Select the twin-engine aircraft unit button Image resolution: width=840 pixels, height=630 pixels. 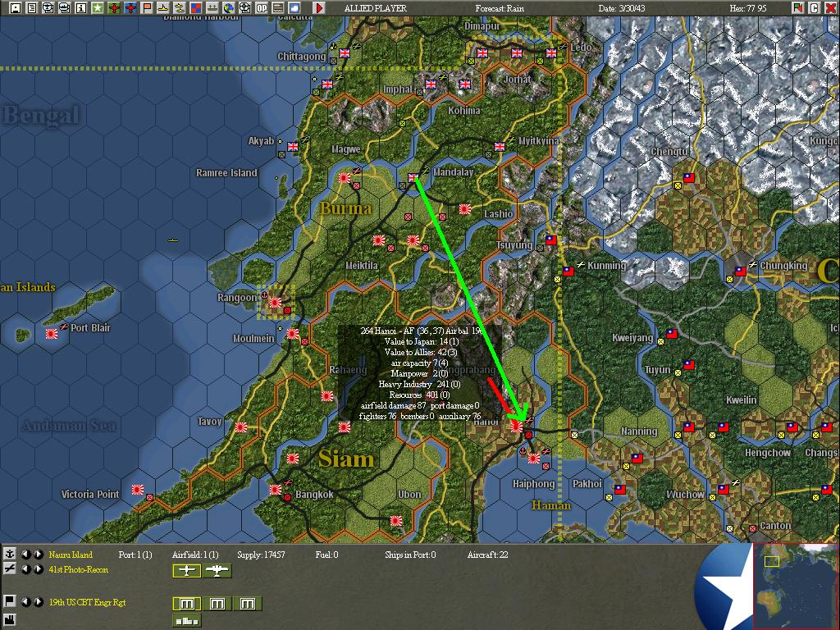tap(217, 571)
